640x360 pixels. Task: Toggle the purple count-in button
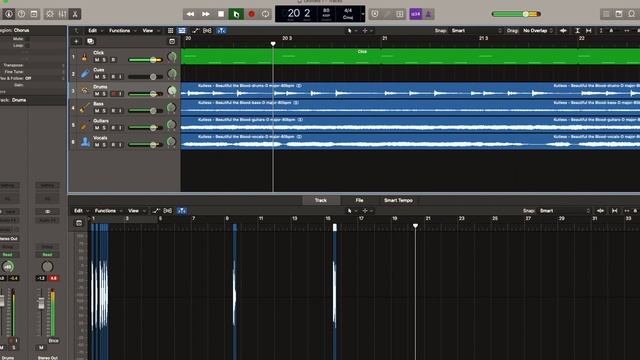(x=416, y=14)
